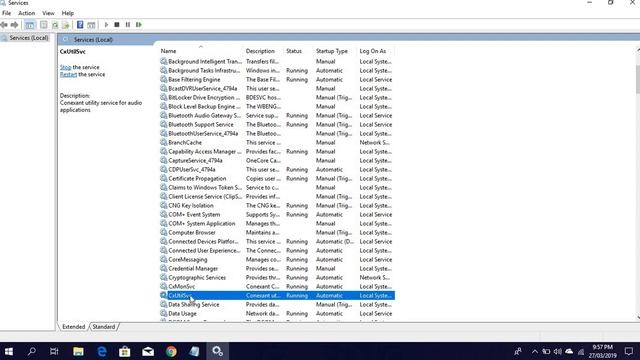Open the volume speaker tray icon

[x=558, y=351]
